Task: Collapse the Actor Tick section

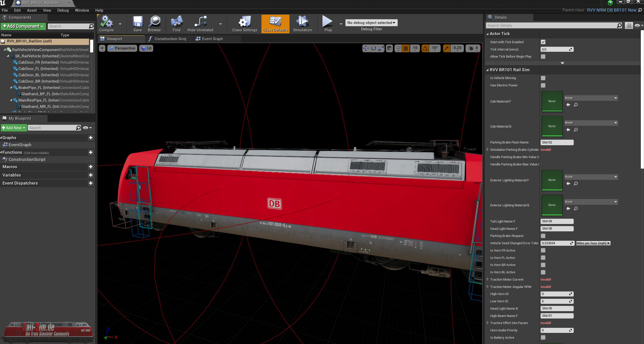Action: [487, 34]
